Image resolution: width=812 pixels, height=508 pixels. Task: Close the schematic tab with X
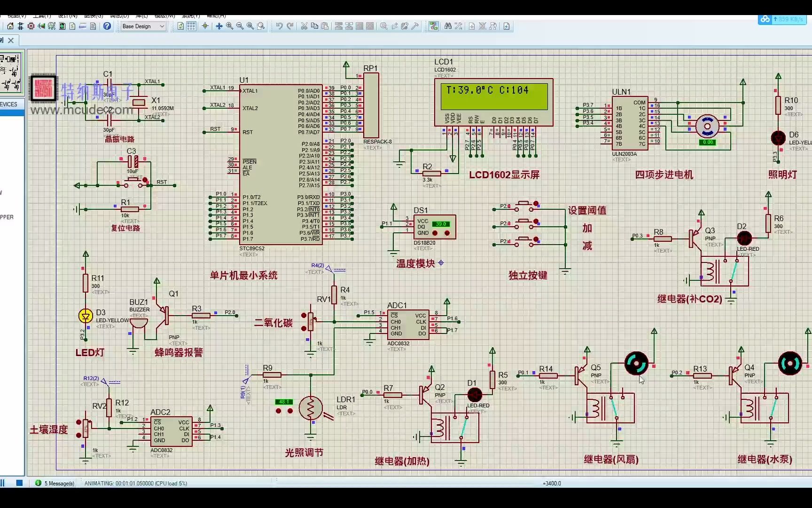(11, 40)
